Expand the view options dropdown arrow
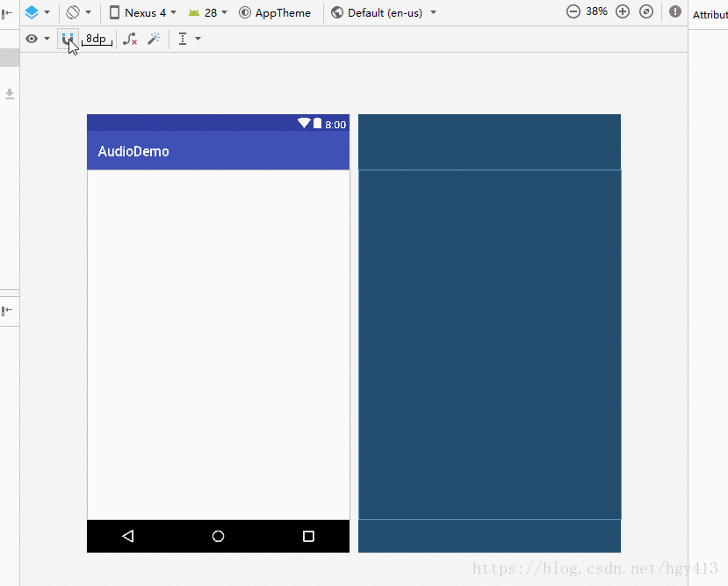Image resolution: width=728 pixels, height=586 pixels. pos(47,39)
